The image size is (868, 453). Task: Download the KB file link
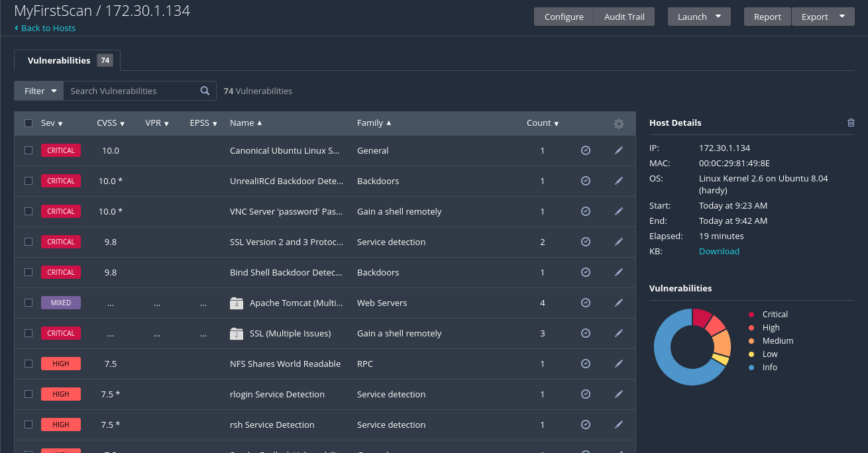point(719,251)
